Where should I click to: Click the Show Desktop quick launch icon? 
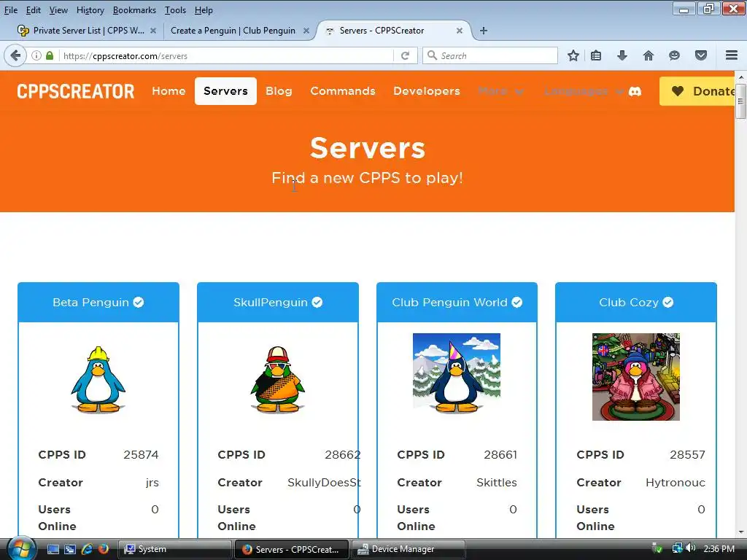[x=53, y=549]
